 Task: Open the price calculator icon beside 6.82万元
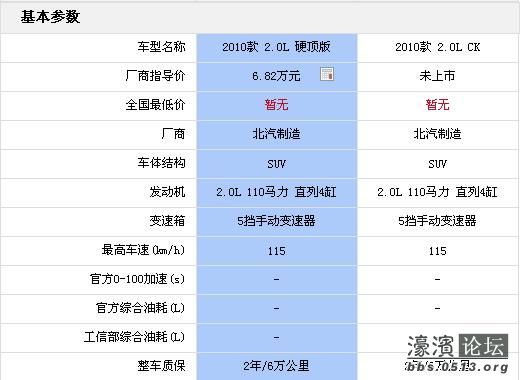(x=327, y=74)
